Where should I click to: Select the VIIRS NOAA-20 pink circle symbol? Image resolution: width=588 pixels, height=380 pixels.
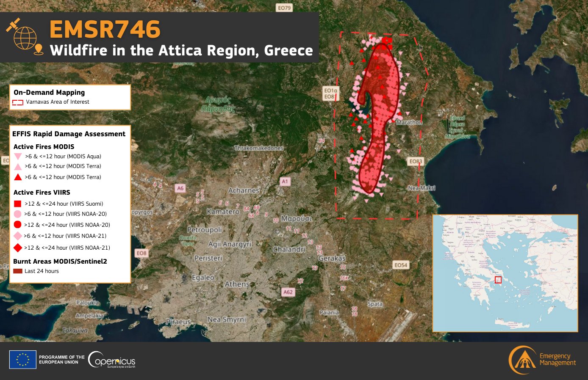(17, 214)
